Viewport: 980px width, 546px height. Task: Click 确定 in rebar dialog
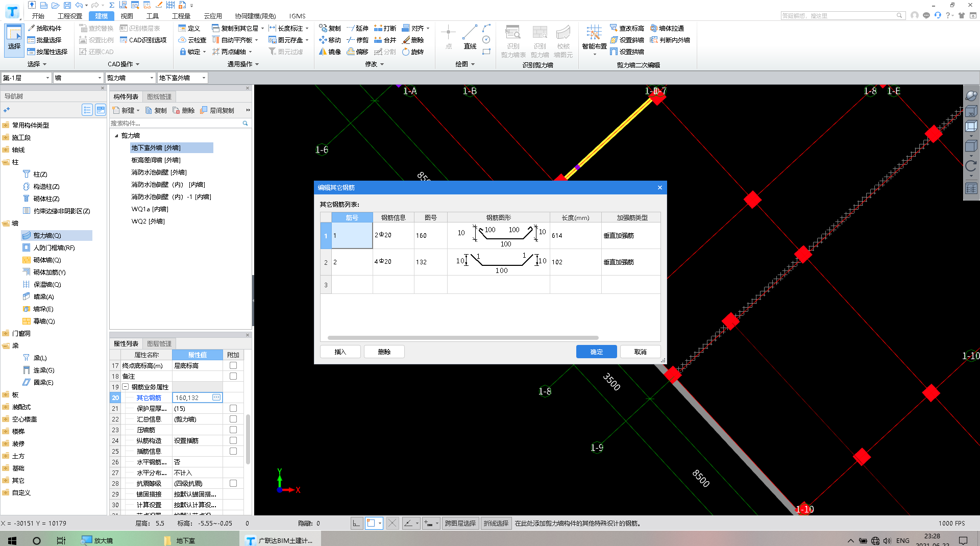[597, 352]
